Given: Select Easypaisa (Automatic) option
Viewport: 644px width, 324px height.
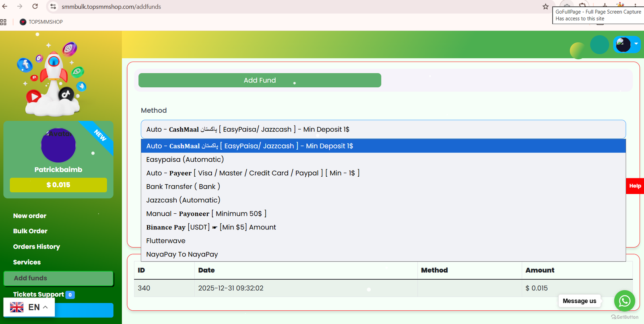Looking at the screenshot, I should click(383, 159).
